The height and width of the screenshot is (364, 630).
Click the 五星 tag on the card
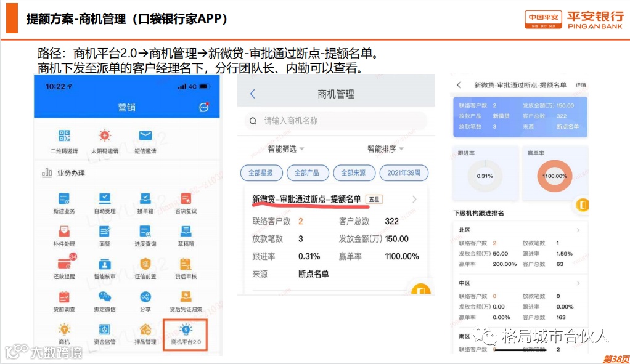[x=374, y=200]
